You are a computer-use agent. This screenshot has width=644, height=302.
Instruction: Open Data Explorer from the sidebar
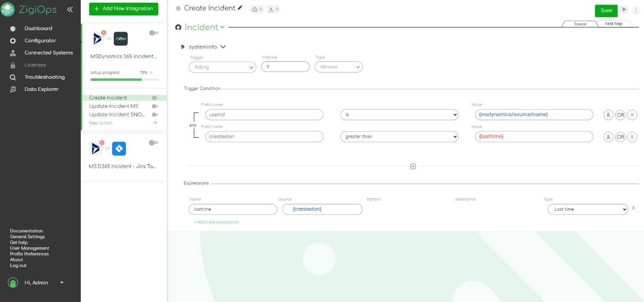[41, 89]
